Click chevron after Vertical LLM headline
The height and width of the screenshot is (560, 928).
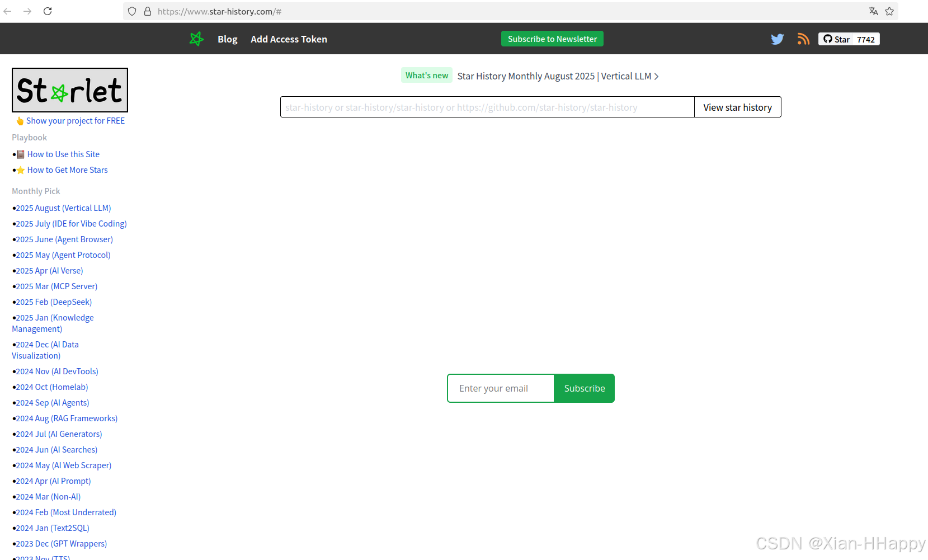pos(657,77)
